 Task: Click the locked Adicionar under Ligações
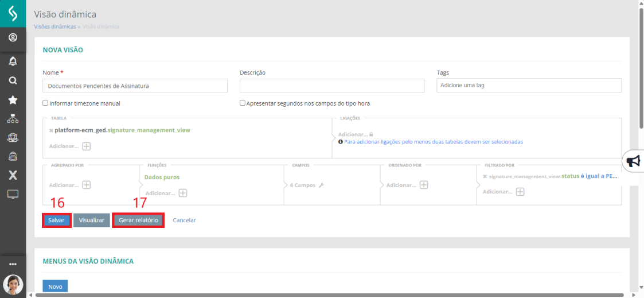(x=356, y=134)
